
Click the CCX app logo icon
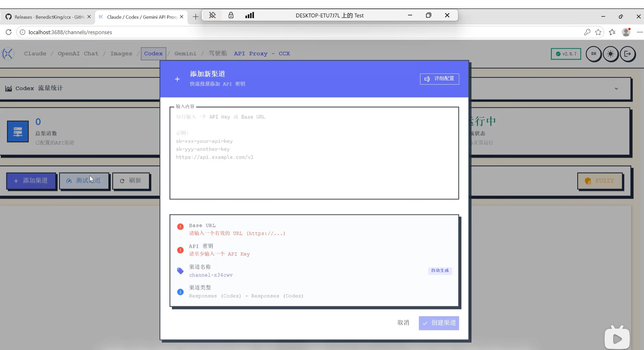(x=8, y=54)
